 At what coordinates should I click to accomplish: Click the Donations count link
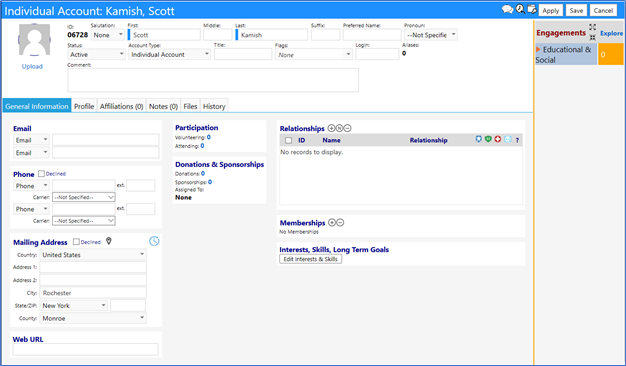click(x=203, y=174)
